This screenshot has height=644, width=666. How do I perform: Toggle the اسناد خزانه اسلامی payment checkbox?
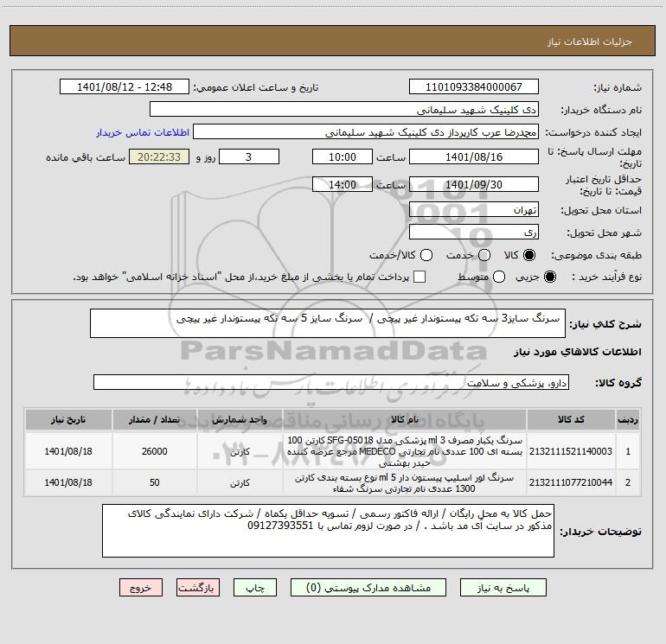(x=419, y=277)
